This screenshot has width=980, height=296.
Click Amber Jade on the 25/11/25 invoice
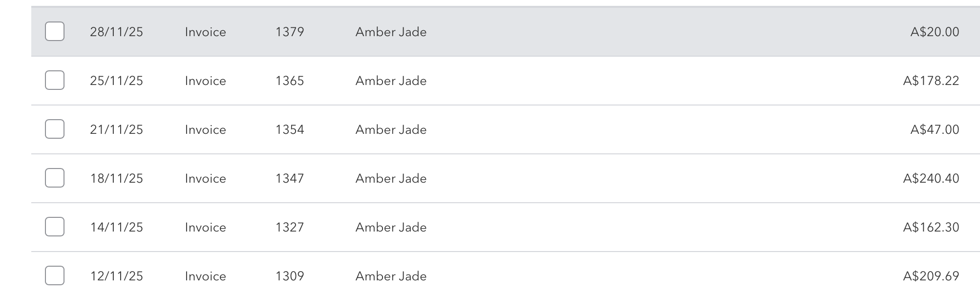click(x=390, y=81)
